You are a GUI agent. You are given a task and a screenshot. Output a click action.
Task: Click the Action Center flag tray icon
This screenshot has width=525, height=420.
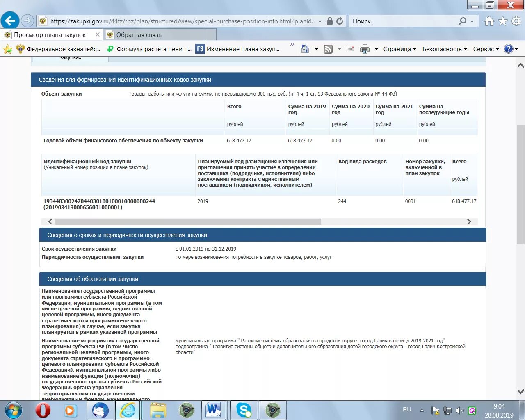coord(435,411)
